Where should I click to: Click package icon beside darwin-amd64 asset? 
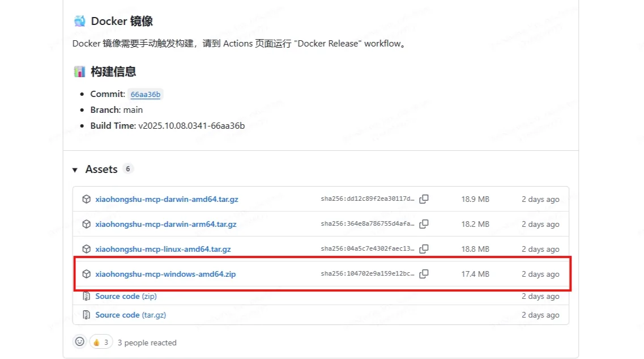coord(86,199)
